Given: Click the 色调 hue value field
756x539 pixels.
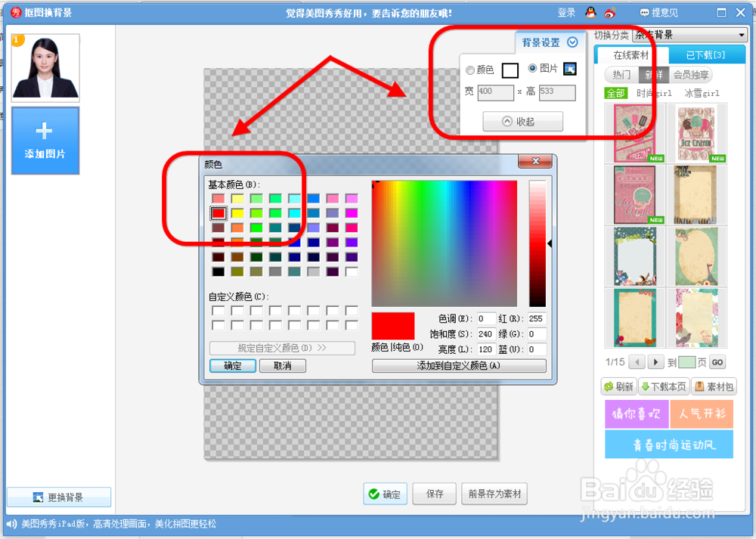Looking at the screenshot, I should 486,319.
